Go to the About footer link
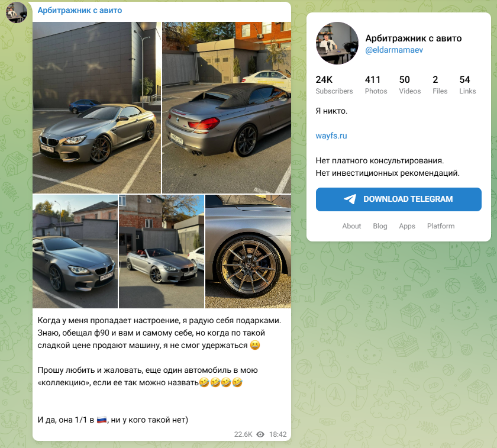Viewport: 497px width, 448px height. tap(351, 226)
